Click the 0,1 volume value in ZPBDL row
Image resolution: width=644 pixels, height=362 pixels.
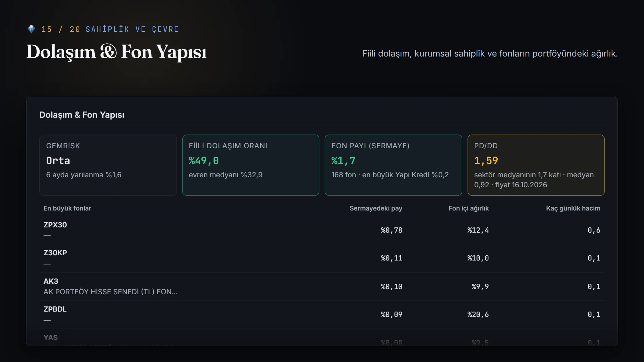pyautogui.click(x=594, y=315)
